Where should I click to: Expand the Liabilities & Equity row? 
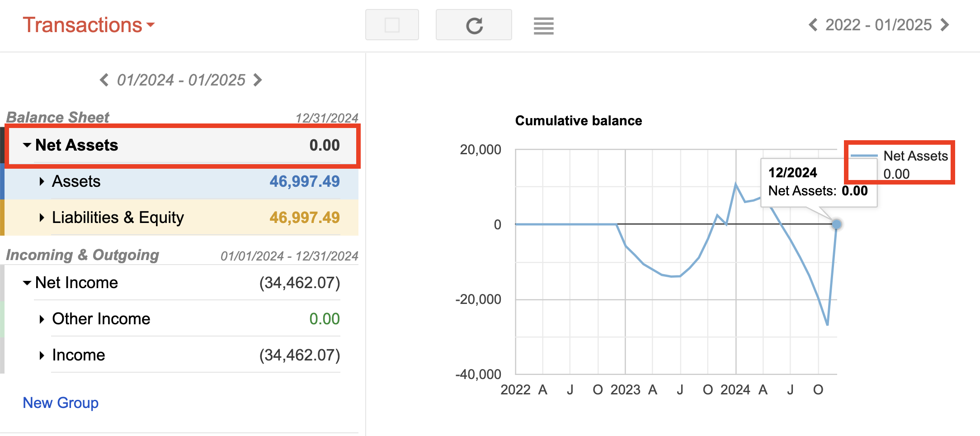pyautogui.click(x=42, y=218)
